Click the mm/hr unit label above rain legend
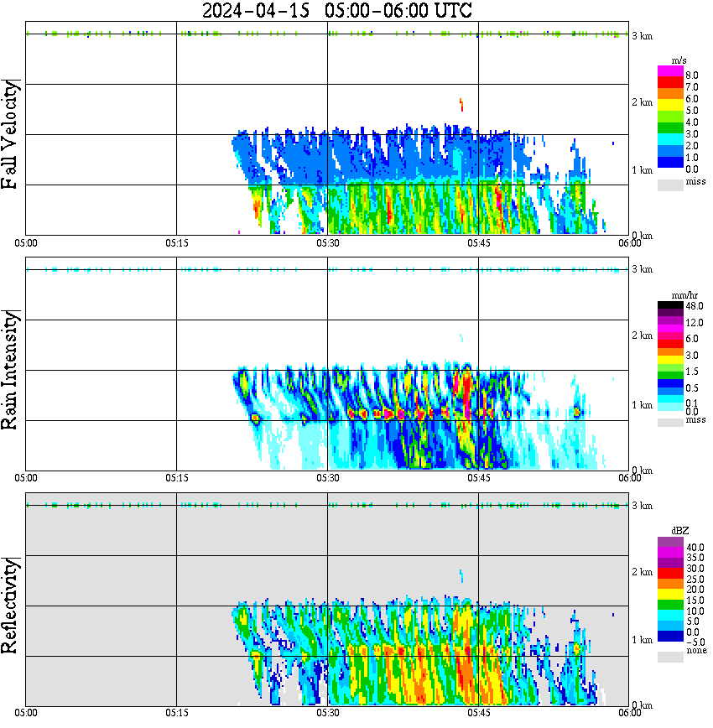 click(x=684, y=296)
